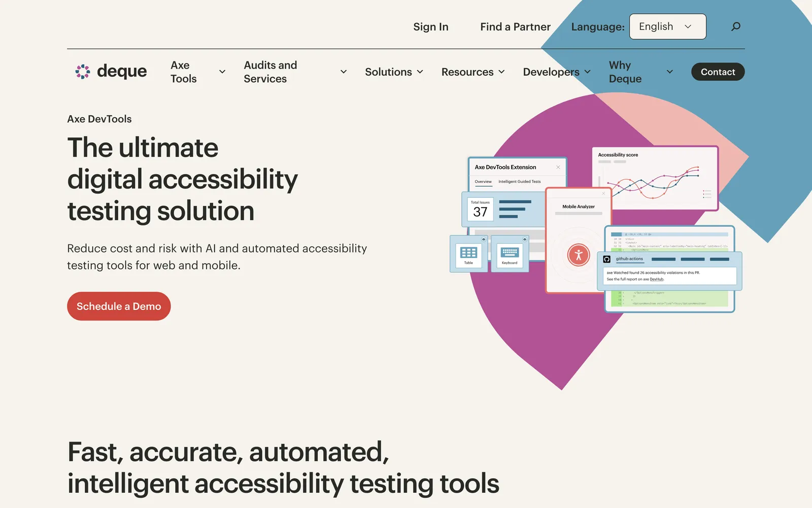
Task: Click the Axe DevTools heading text
Action: pos(99,119)
